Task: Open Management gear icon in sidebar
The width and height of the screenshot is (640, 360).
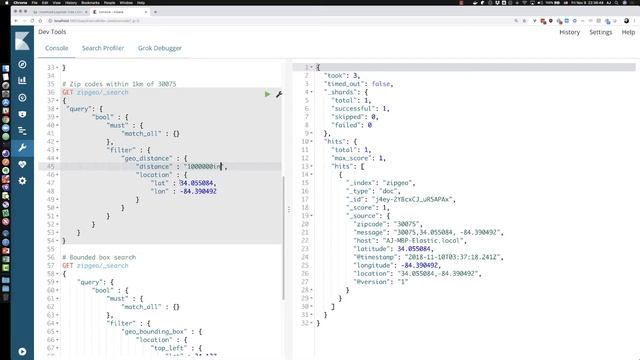Action: [22, 180]
